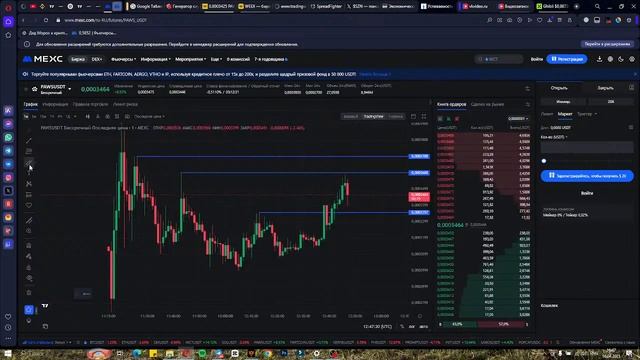This screenshot has width=640, height=360.
Task: Toggle stay in drawing mode pencil-lock
Action: 29,256
